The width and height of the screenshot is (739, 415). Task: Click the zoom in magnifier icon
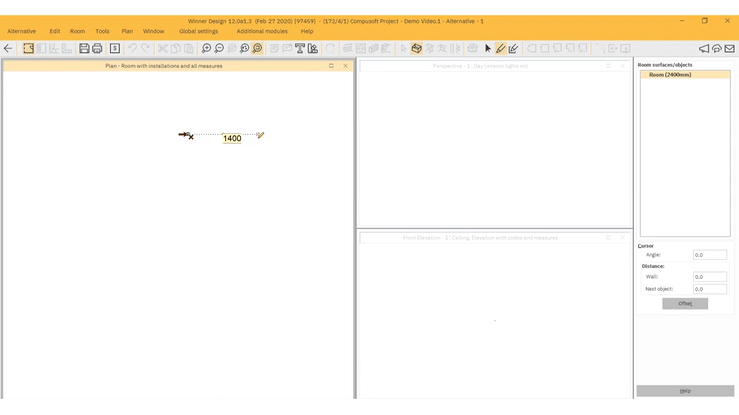(x=206, y=48)
